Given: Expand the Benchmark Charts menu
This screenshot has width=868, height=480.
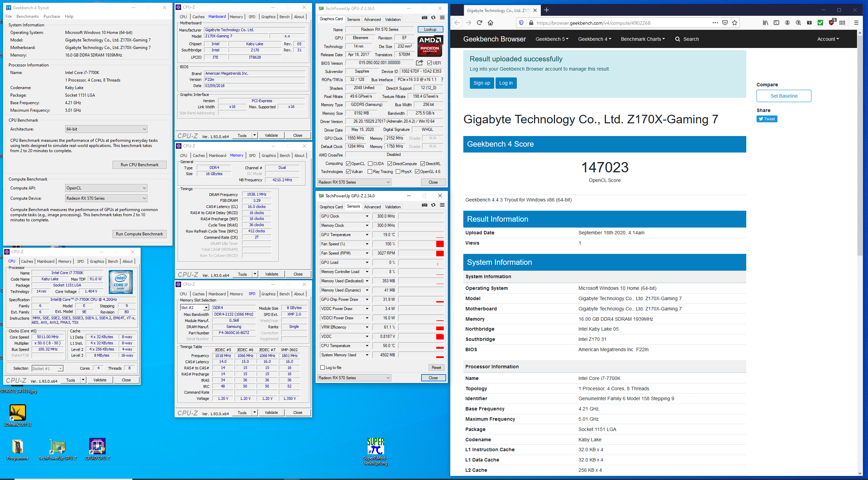Looking at the screenshot, I should (643, 39).
